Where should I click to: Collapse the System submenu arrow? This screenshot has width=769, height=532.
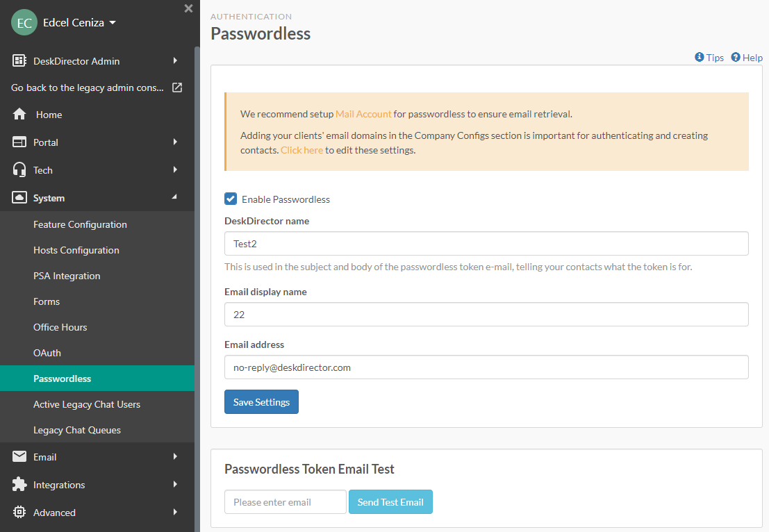point(174,197)
